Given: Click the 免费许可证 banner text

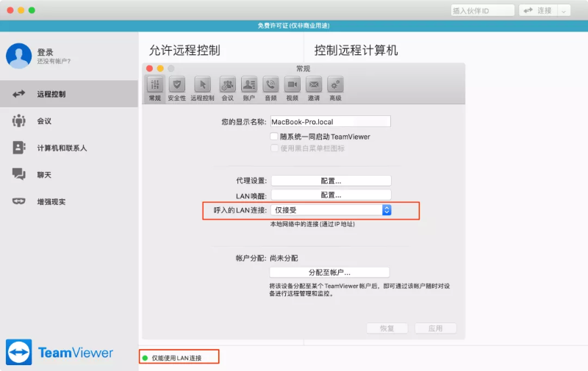Looking at the screenshot, I should tap(293, 26).
